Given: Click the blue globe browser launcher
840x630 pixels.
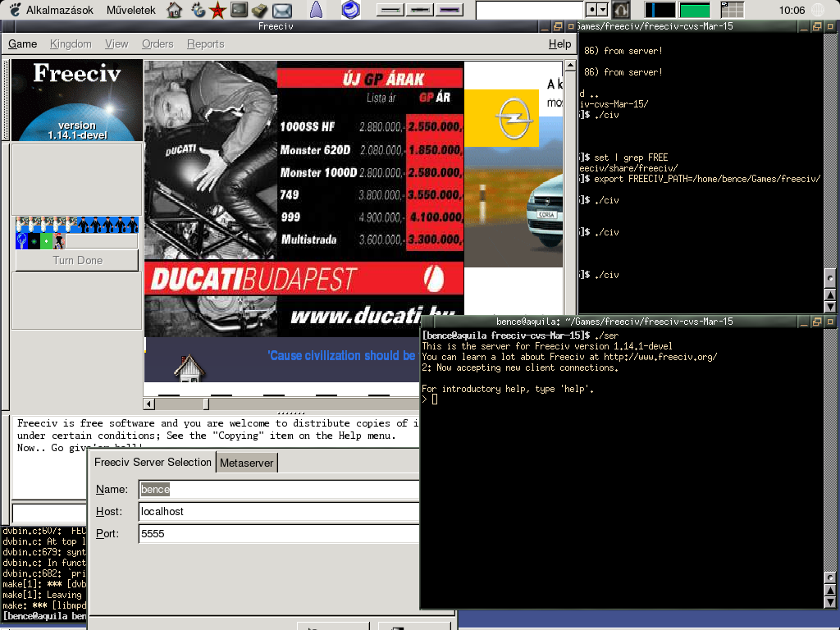Looking at the screenshot, I should [351, 10].
